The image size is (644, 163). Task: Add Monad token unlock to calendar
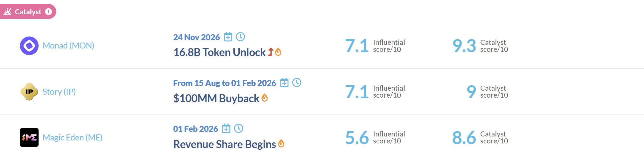click(228, 37)
